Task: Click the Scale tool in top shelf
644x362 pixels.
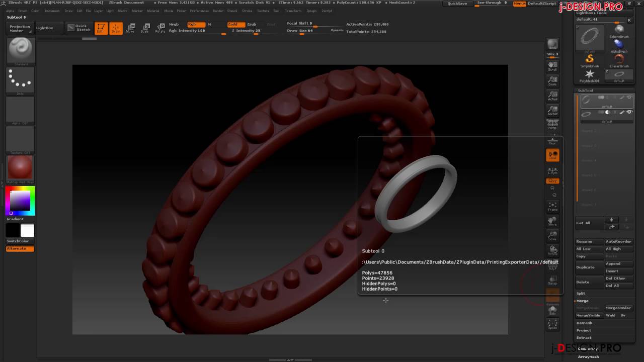Action: (145, 28)
